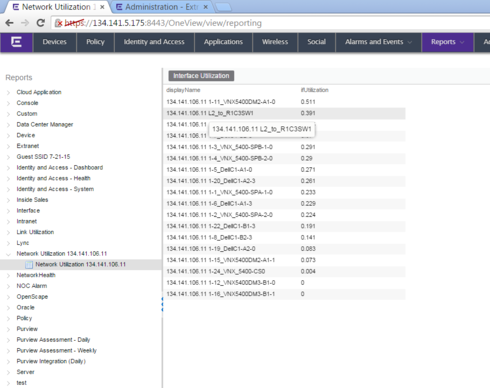The image size is (490, 388).
Task: Open the Policy menu
Action: click(95, 42)
